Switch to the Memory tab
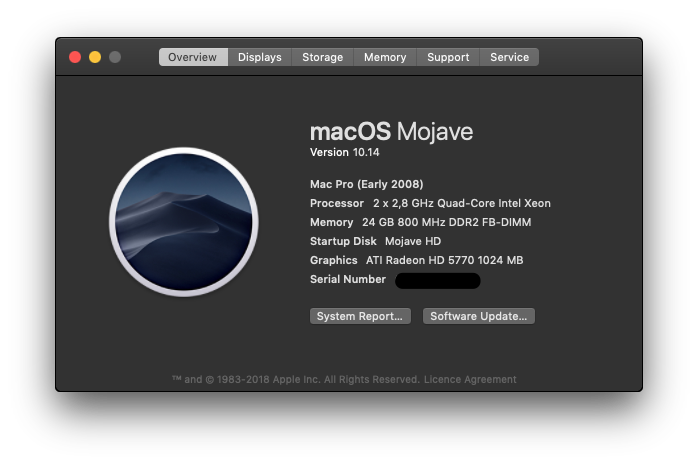The image size is (698, 465). coord(385,57)
